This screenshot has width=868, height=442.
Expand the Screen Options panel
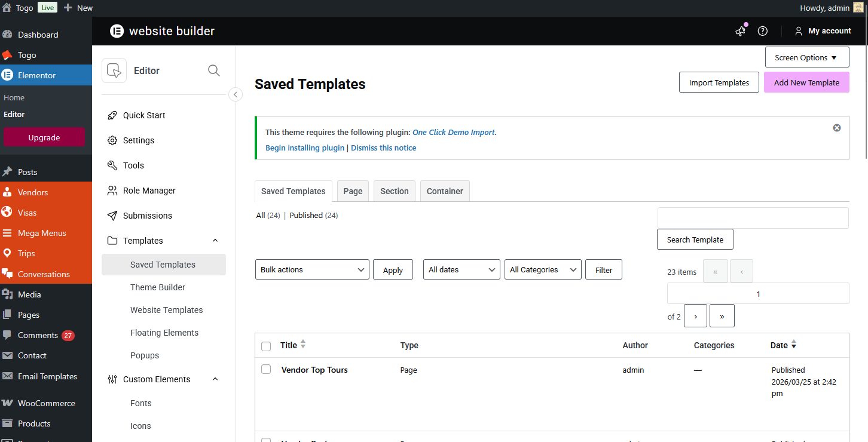pos(806,58)
